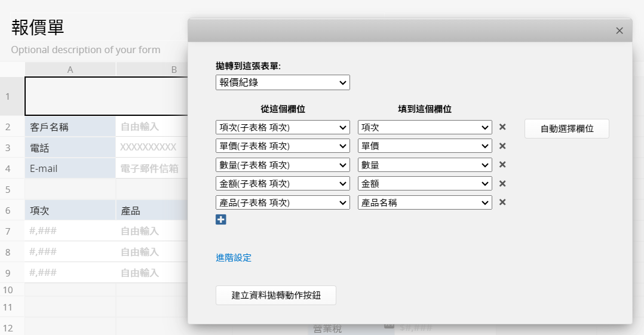644x335 pixels.
Task: Delete the 金額 mapping row
Action: pyautogui.click(x=502, y=184)
